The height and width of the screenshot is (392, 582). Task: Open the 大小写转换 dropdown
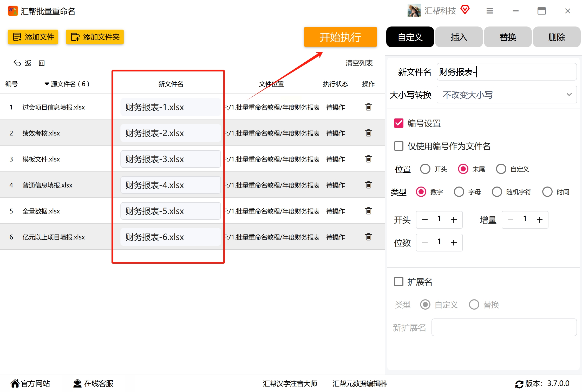click(x=506, y=95)
